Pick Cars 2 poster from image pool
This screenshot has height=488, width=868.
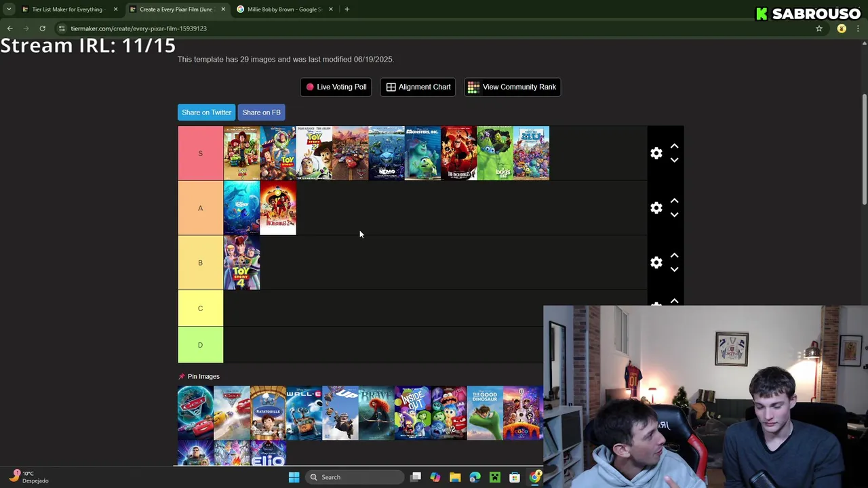click(x=195, y=413)
